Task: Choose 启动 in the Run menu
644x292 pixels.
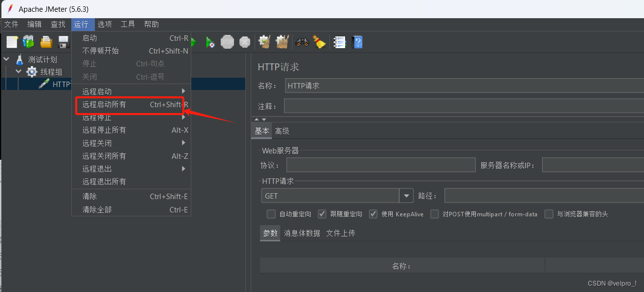Action: pos(131,38)
